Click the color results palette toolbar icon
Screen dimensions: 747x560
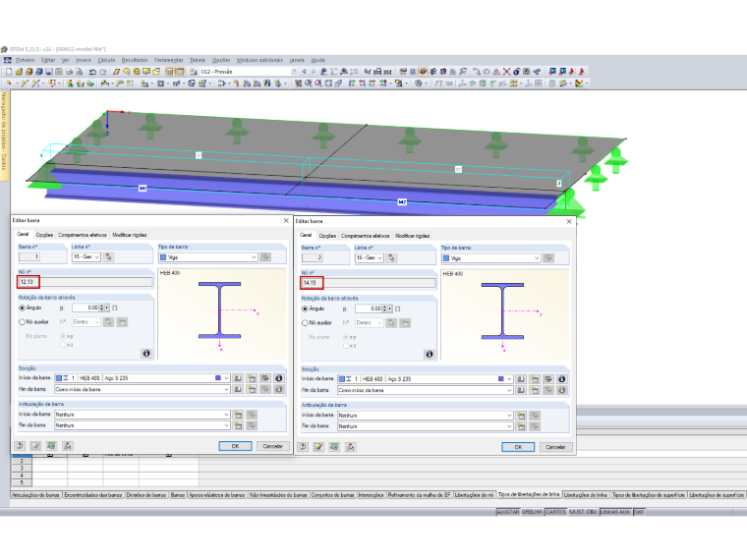[579, 84]
